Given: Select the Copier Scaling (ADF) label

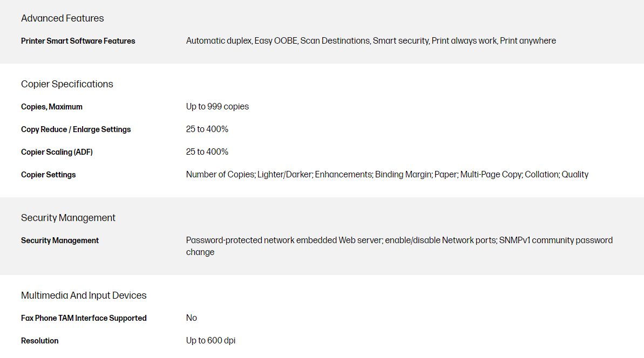Looking at the screenshot, I should [57, 152].
